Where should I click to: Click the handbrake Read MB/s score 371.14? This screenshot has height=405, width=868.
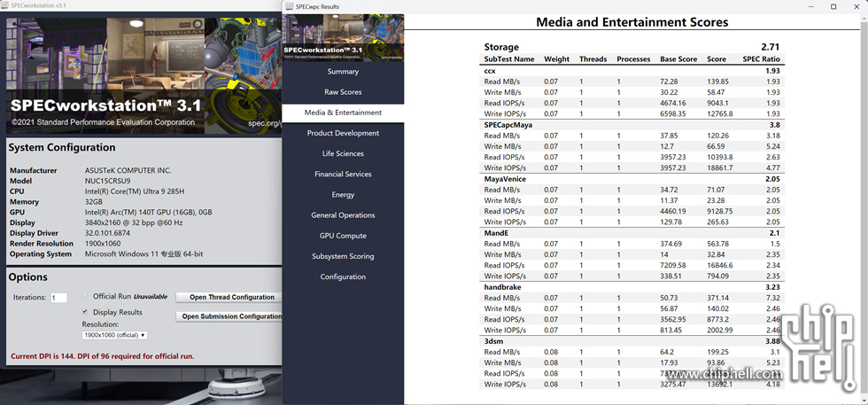pyautogui.click(x=718, y=298)
